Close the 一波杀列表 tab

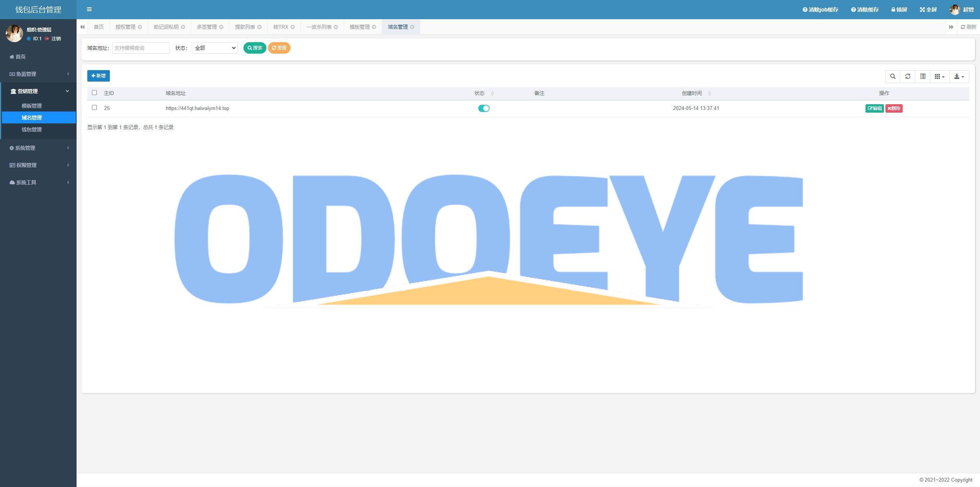click(x=336, y=27)
